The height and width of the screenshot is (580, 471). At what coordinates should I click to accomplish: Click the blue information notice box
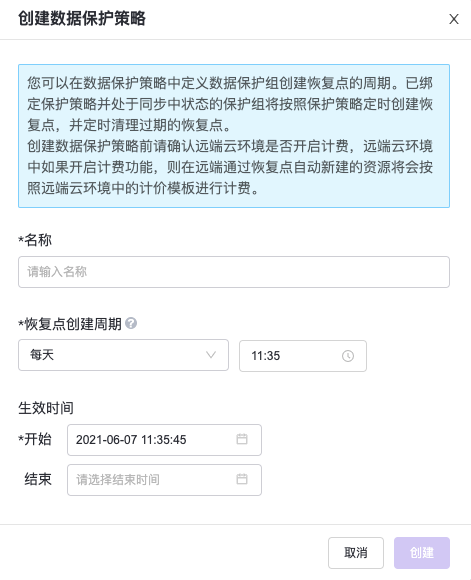[234, 136]
